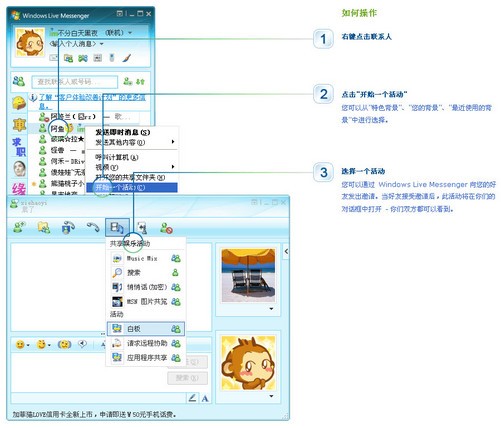Image resolution: width=501 pixels, height=428 pixels.
Task: Click the voice clip icon in input toolbar
Action: click(82, 344)
